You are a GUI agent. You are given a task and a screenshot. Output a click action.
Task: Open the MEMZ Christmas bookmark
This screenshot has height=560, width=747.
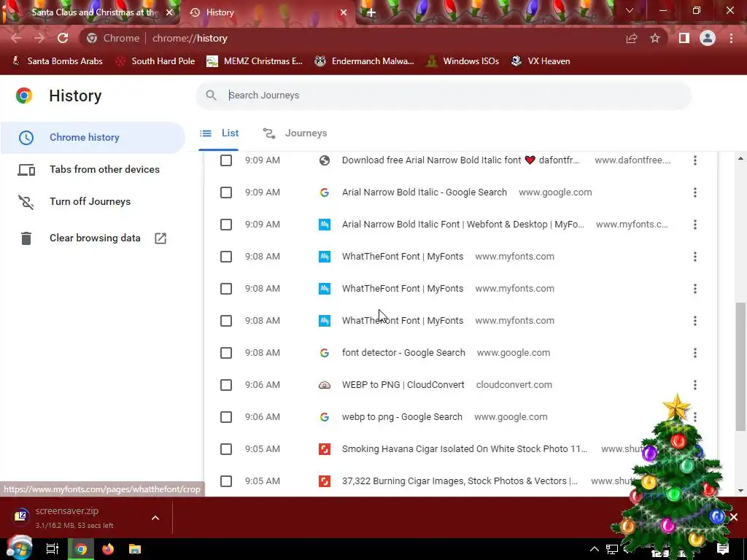pyautogui.click(x=255, y=61)
